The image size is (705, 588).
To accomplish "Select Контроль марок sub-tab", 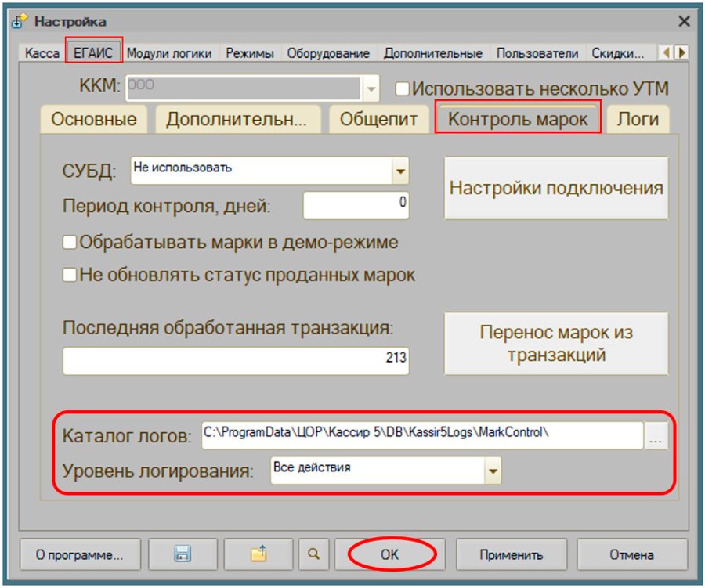I will (x=518, y=119).
